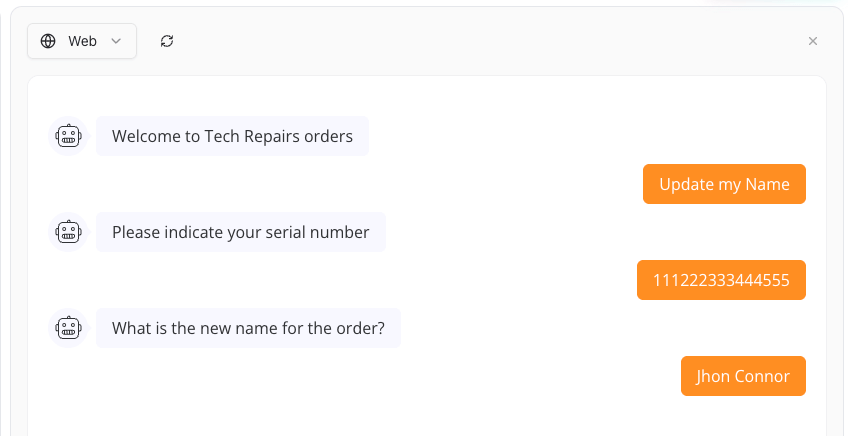Expand the Web channel dropdown chevron

116,41
